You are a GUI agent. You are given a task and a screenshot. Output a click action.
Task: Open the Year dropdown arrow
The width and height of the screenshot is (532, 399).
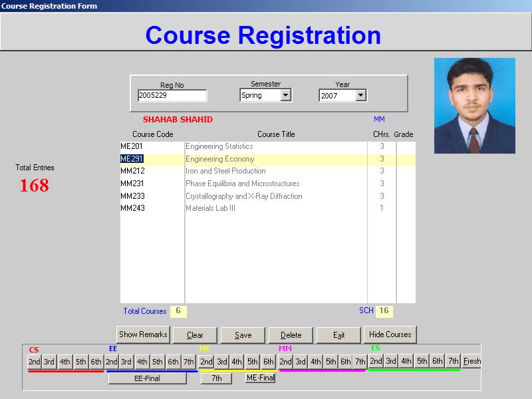[x=361, y=96]
